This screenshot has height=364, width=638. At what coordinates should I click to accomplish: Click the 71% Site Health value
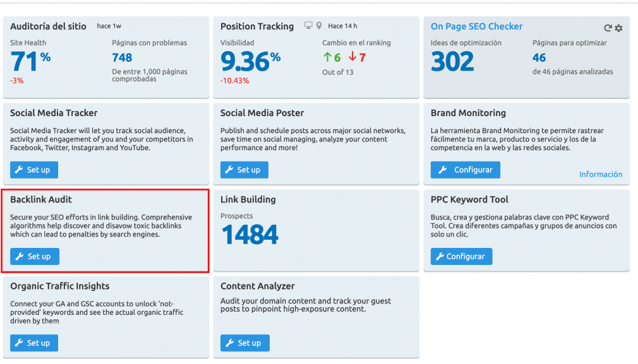coord(30,61)
